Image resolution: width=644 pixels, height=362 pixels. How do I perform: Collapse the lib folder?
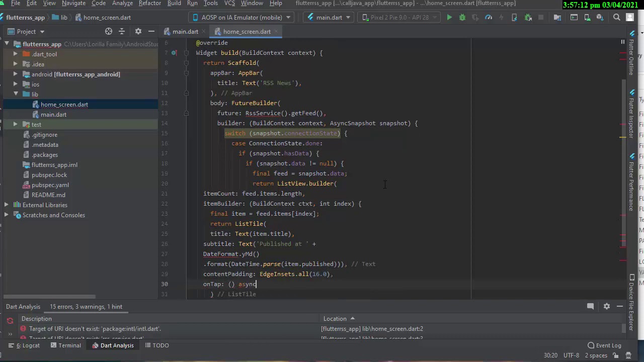click(x=16, y=95)
